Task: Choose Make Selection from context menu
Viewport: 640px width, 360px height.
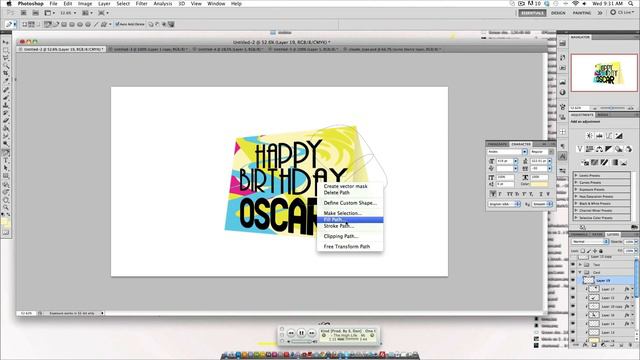Action: click(x=342, y=213)
